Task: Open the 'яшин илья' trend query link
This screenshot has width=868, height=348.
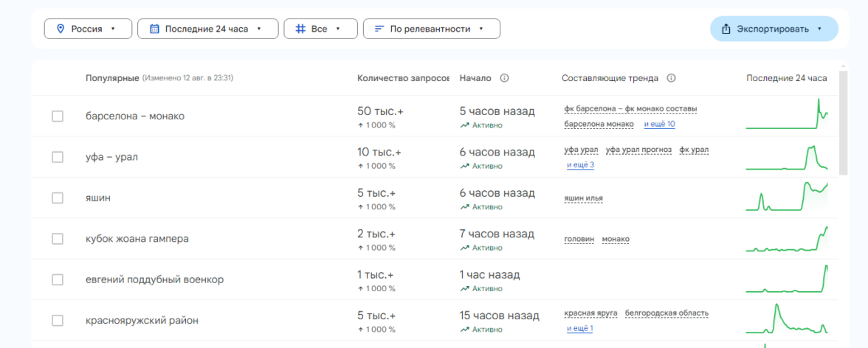Action: pos(588,198)
